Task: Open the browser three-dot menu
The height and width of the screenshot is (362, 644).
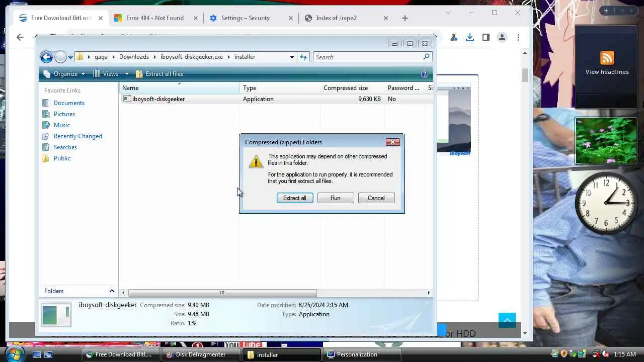Action: click(519, 37)
